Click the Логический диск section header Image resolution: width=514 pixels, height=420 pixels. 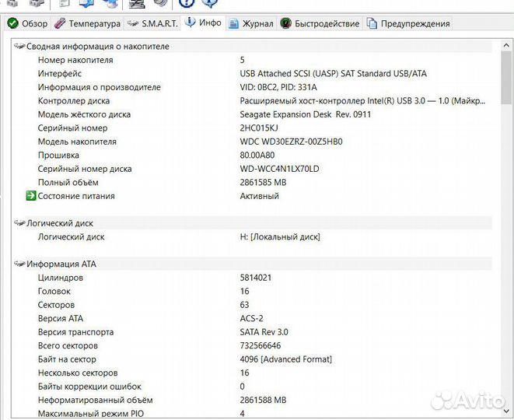pos(253,223)
